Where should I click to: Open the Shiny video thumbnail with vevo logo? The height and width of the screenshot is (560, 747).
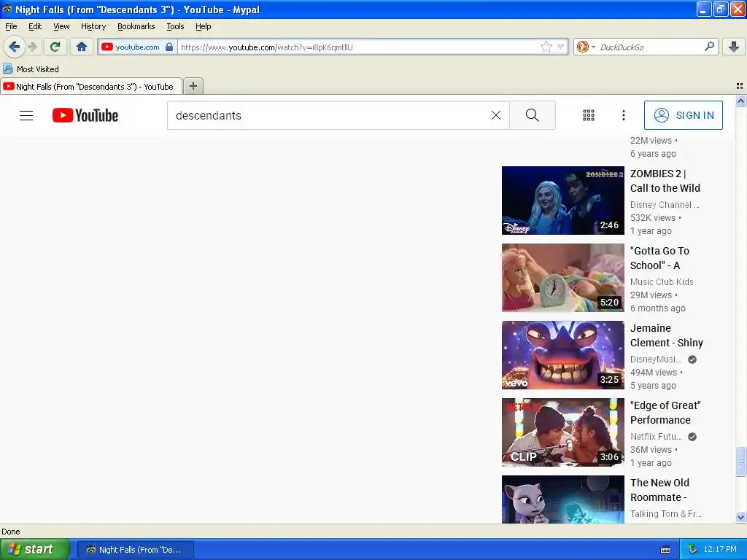(562, 355)
